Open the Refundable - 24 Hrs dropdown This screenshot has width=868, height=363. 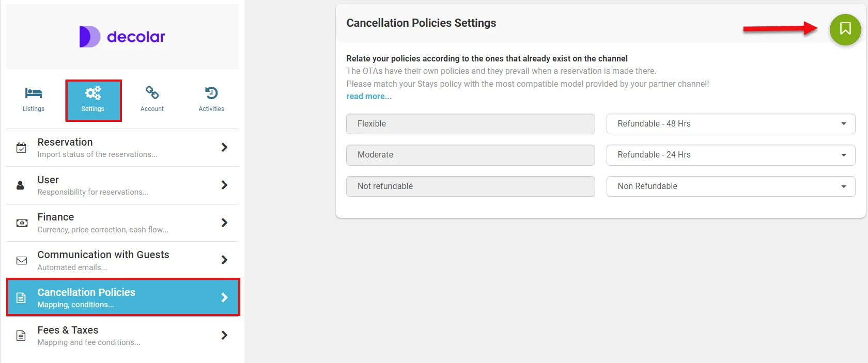coord(731,155)
